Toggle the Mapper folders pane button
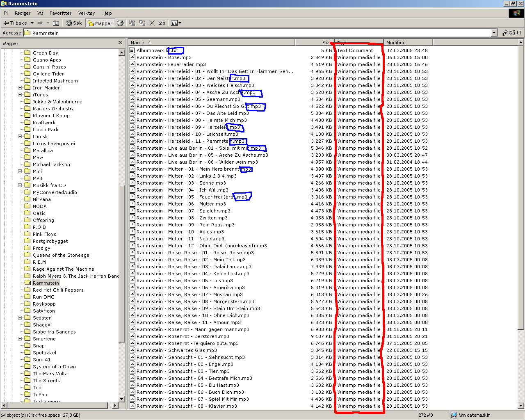The height and width of the screenshot is (420, 525). (x=100, y=23)
